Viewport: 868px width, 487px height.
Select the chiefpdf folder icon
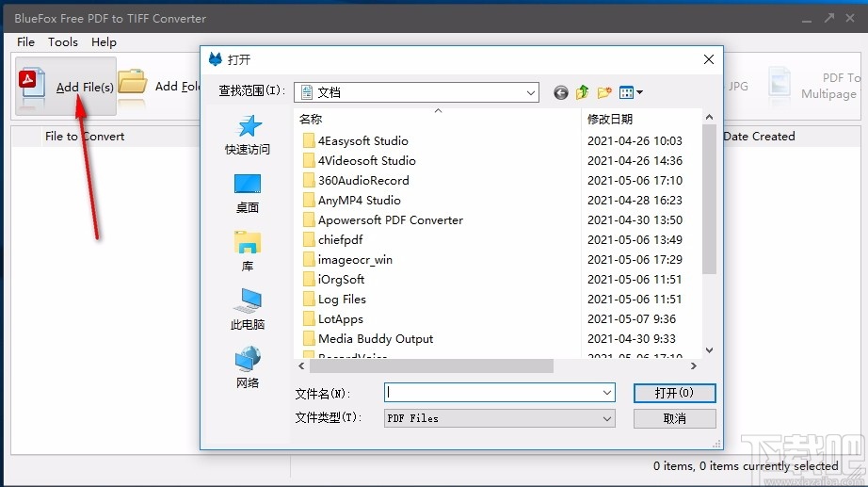[x=309, y=240]
